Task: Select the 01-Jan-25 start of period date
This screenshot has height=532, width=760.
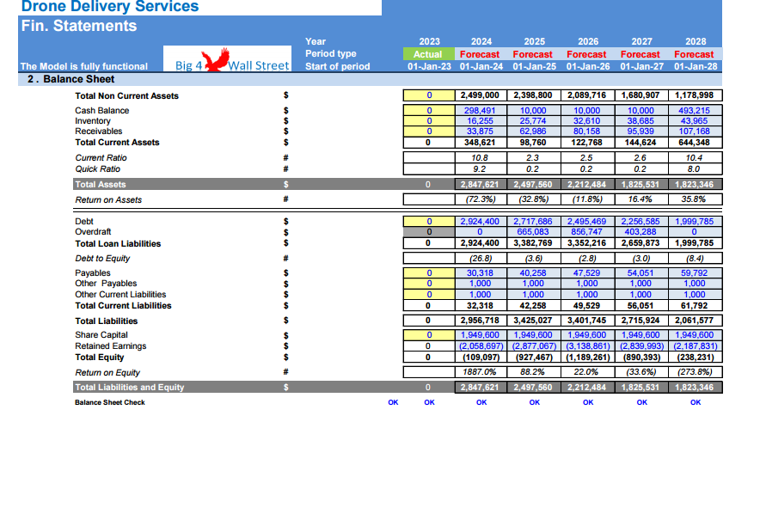Action: (x=534, y=66)
